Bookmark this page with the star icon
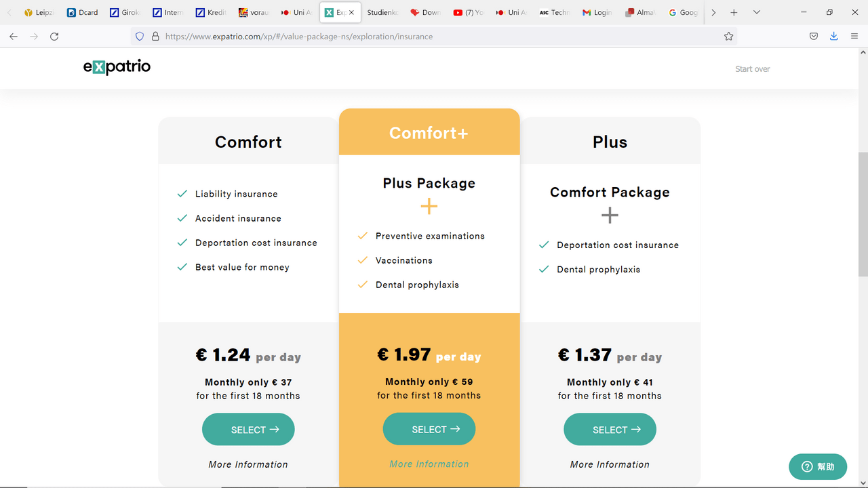The height and width of the screenshot is (488, 868). point(729,37)
